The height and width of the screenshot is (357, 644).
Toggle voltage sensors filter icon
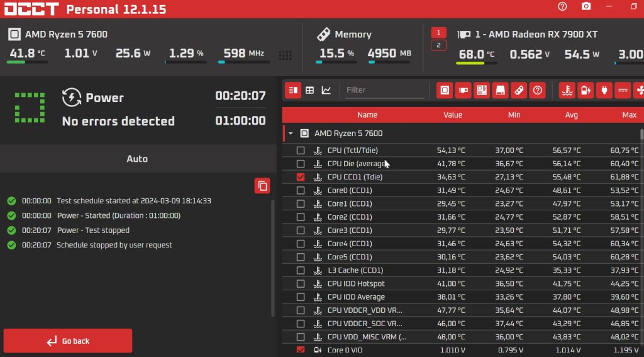click(586, 90)
